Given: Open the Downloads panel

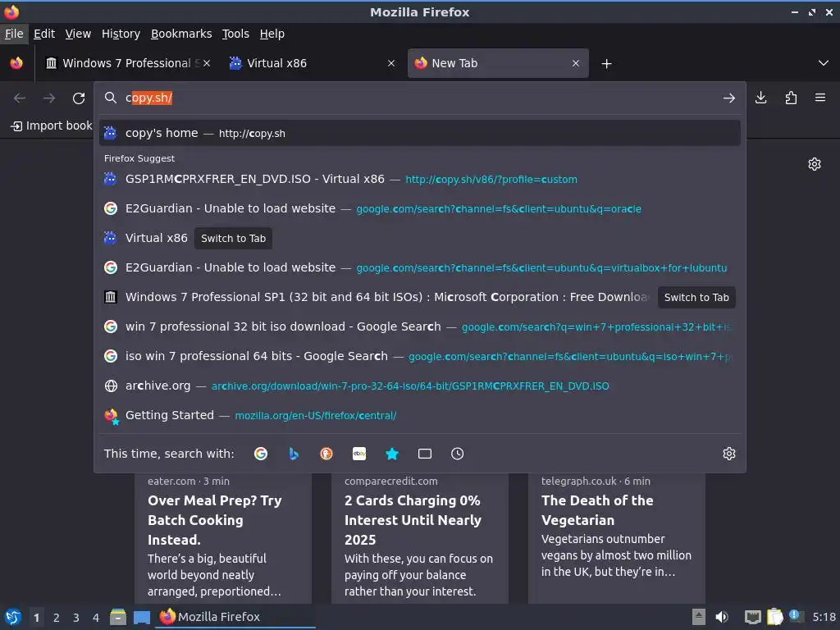Looking at the screenshot, I should 760,98.
